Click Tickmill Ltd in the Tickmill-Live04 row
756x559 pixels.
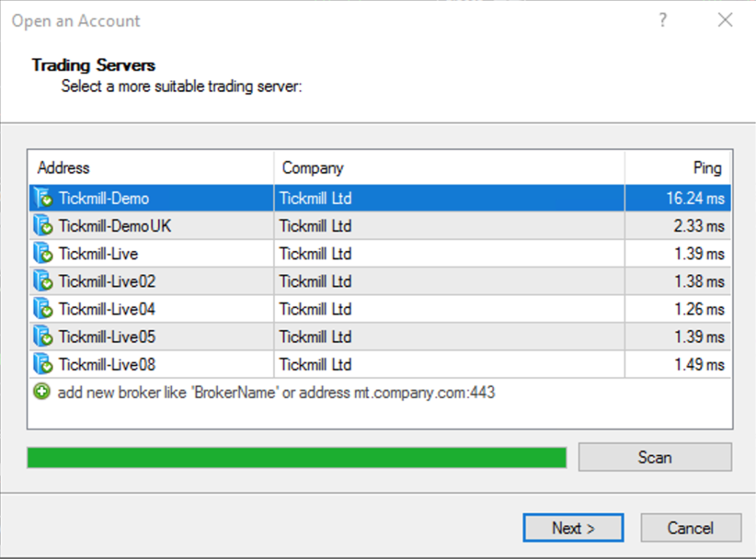315,309
